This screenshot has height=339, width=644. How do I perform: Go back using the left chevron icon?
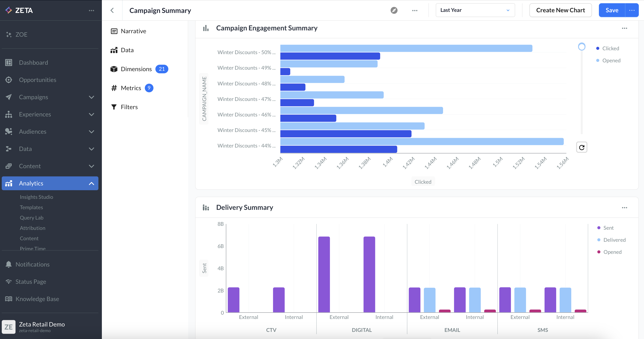click(x=112, y=10)
